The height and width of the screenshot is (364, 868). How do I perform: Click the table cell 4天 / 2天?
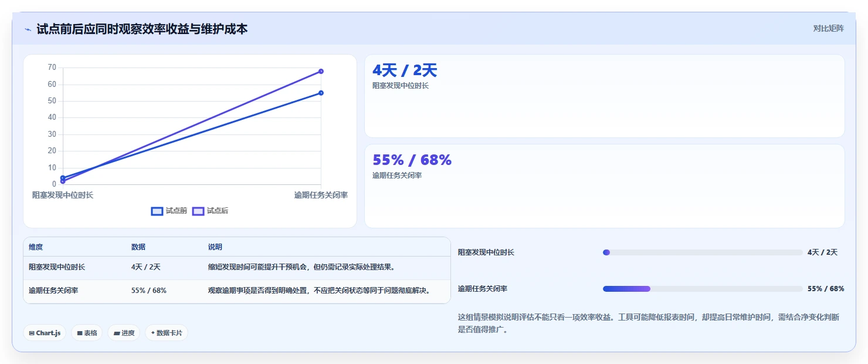[x=146, y=267]
